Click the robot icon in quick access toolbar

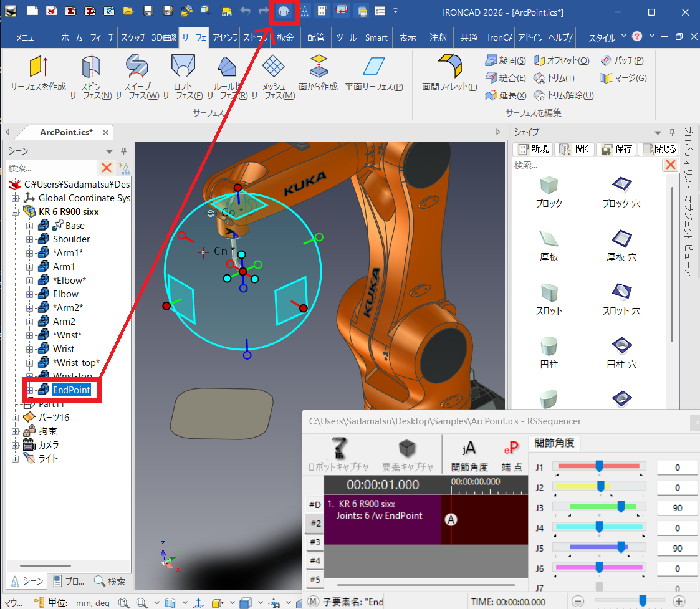tap(284, 11)
